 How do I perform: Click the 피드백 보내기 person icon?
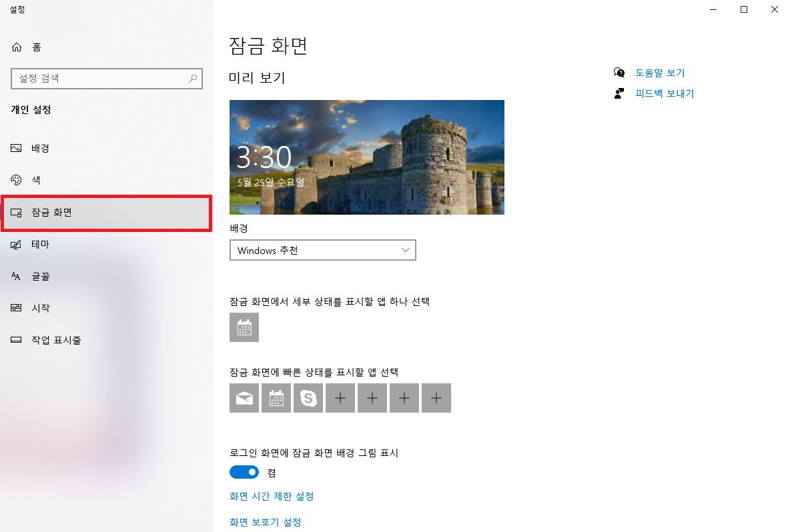(x=619, y=93)
